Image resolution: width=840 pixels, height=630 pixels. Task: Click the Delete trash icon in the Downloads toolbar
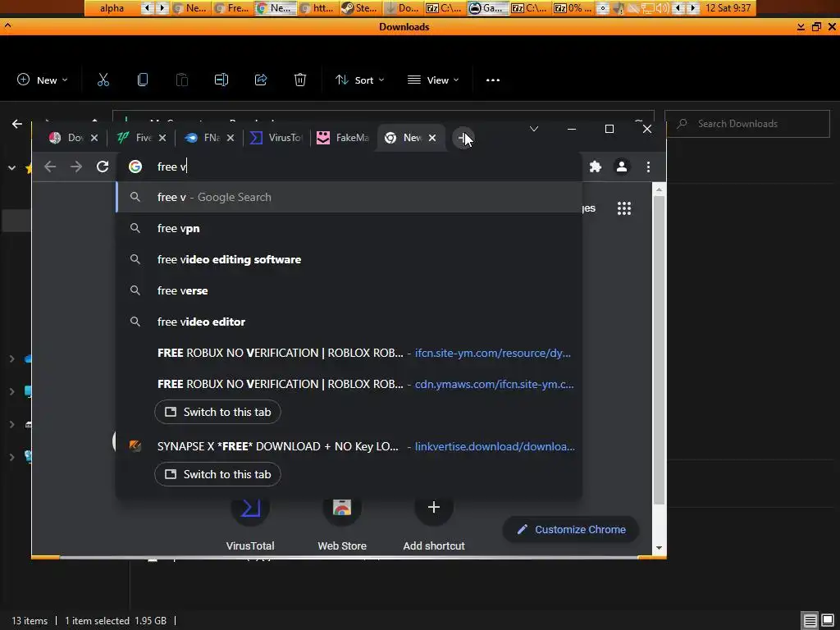click(300, 80)
